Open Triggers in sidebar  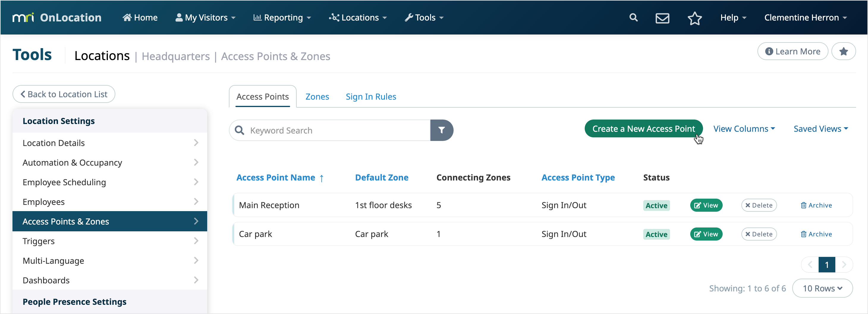tap(110, 241)
